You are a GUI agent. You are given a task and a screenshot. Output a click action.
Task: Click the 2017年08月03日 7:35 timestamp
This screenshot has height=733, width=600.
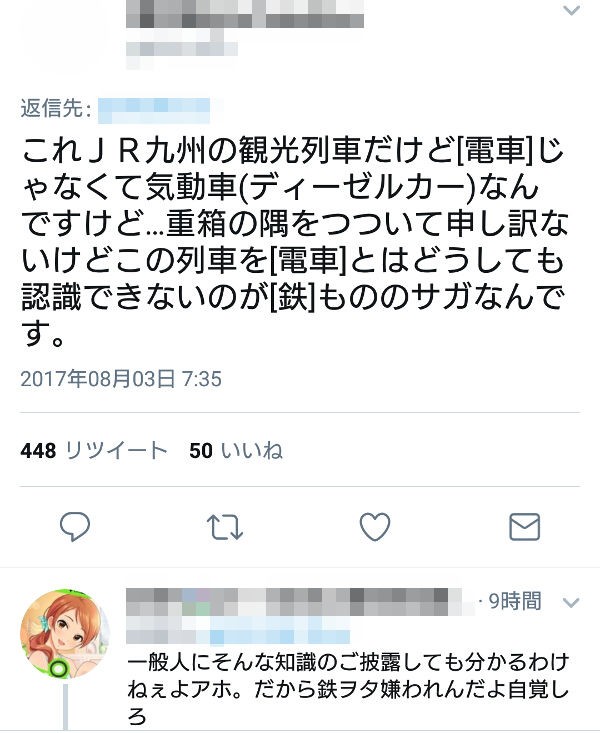point(121,379)
